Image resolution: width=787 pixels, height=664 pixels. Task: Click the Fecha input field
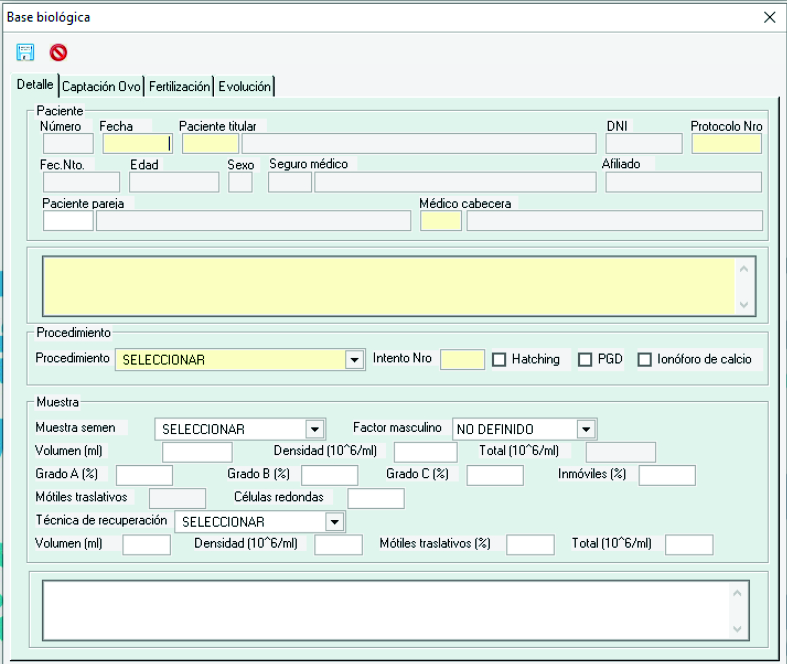click(137, 144)
